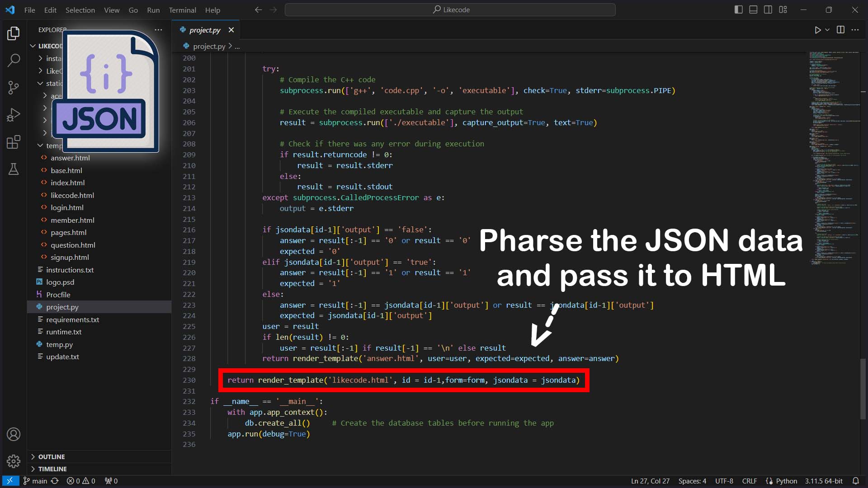Open errors and warnings status item
Image resolution: width=868 pixels, height=488 pixels.
81,481
